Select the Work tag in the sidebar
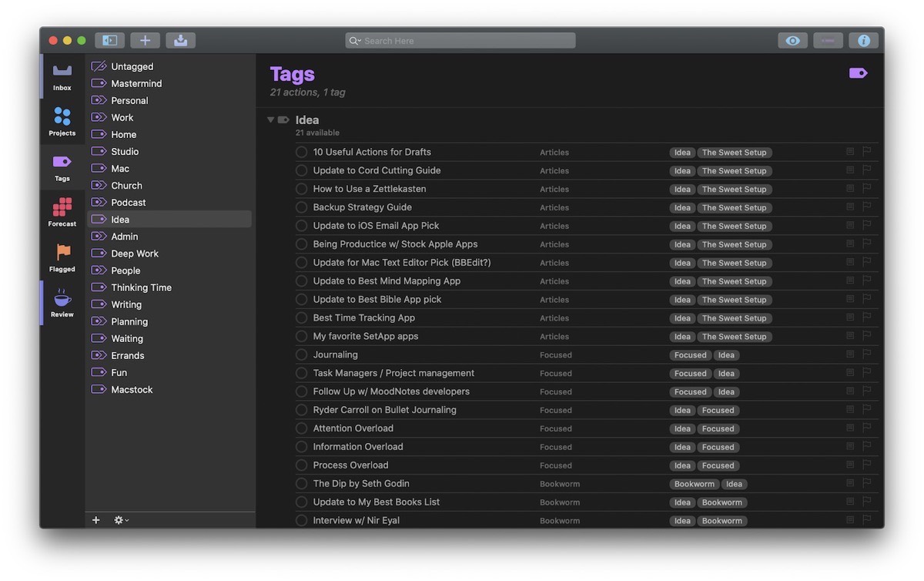Image resolution: width=924 pixels, height=581 pixels. click(169, 117)
